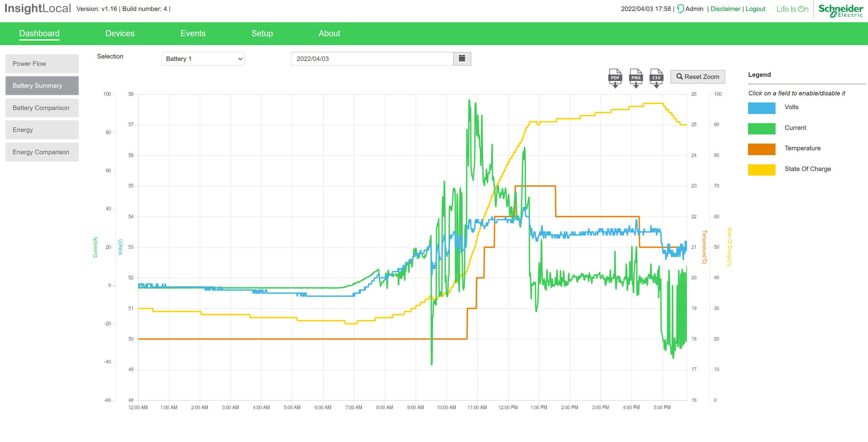Click the Reset Zoom button

(x=697, y=77)
